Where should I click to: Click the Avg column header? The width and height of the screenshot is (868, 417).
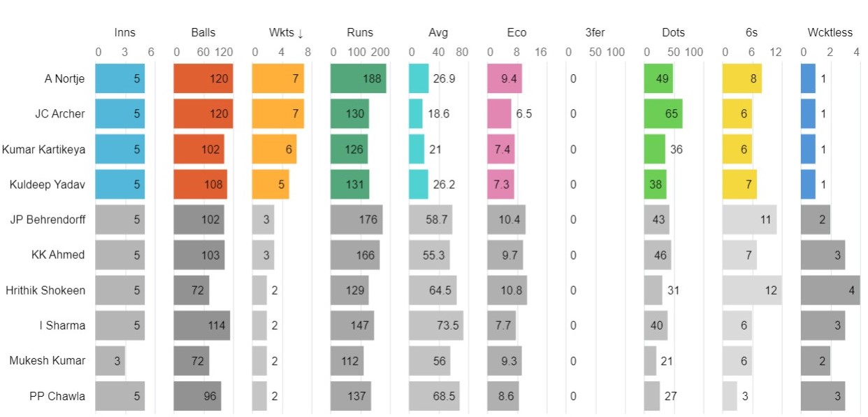[x=438, y=33]
